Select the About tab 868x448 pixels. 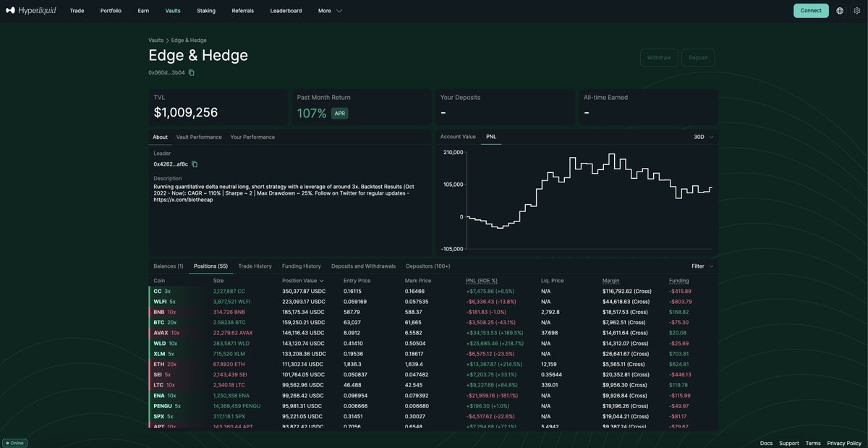[160, 137]
